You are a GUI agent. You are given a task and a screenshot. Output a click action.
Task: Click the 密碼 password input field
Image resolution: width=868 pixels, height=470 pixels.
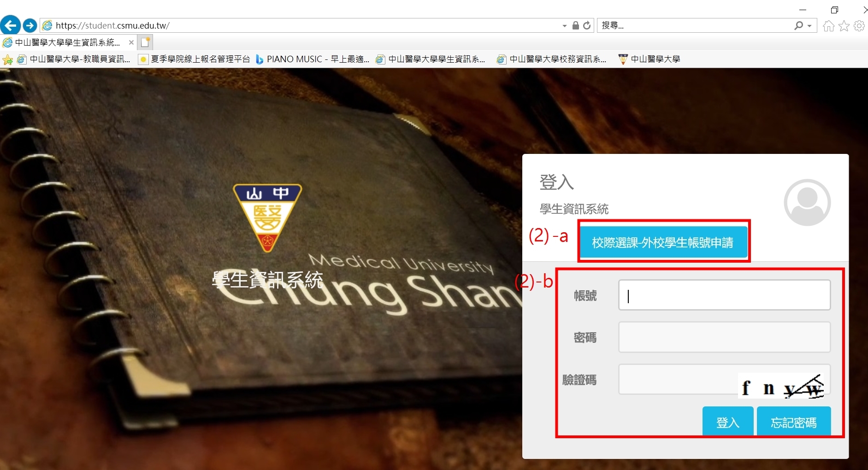pyautogui.click(x=724, y=337)
